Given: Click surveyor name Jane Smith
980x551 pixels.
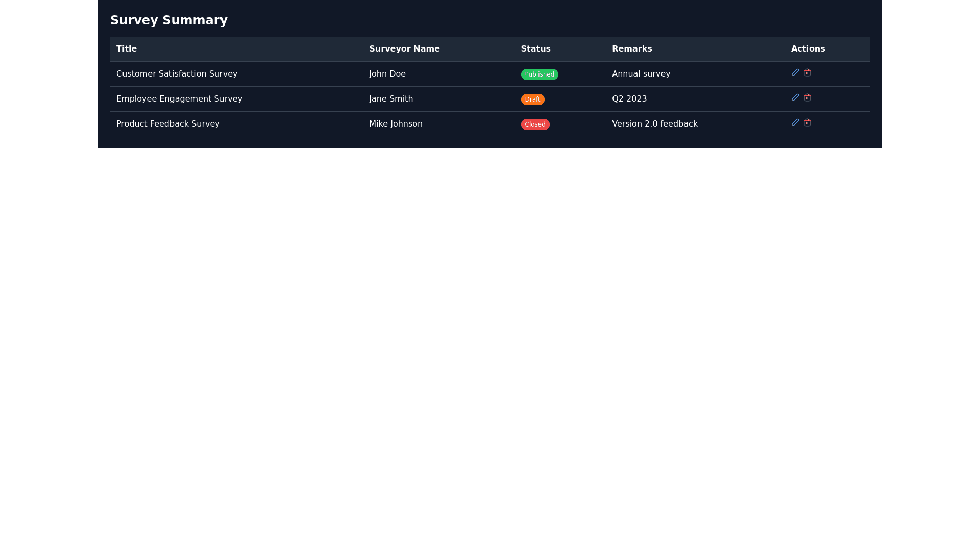Looking at the screenshot, I should click(x=391, y=99).
